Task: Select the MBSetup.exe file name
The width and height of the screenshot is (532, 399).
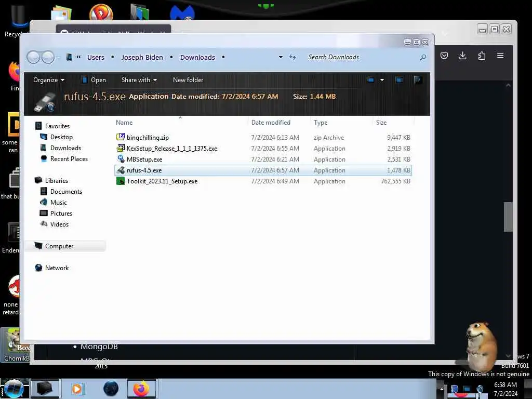Action: [144, 159]
